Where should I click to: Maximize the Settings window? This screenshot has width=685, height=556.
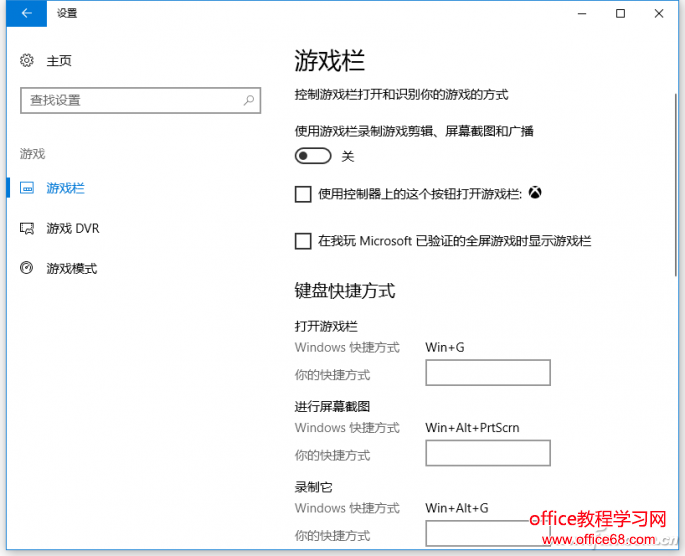[x=620, y=14]
